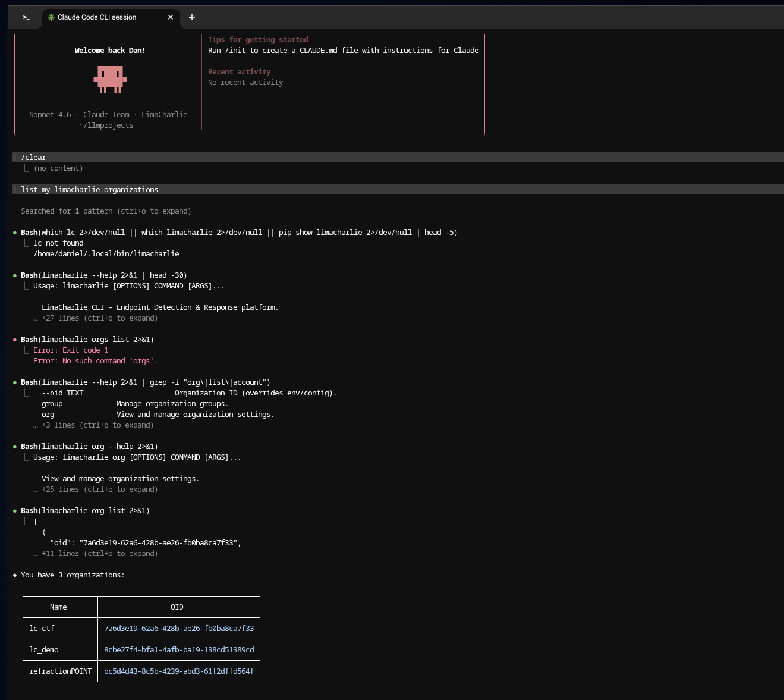
Task: Click the (no content) line
Action: (58, 168)
